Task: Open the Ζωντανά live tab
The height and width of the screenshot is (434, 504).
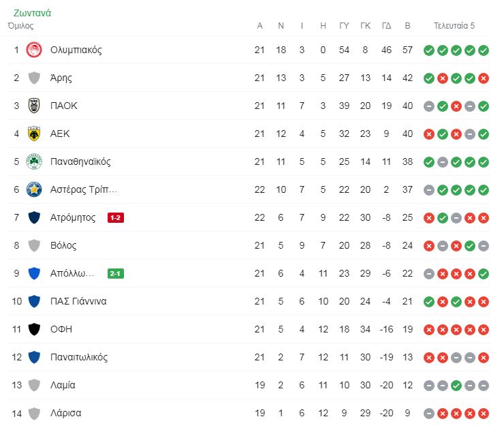Action: pyautogui.click(x=32, y=13)
